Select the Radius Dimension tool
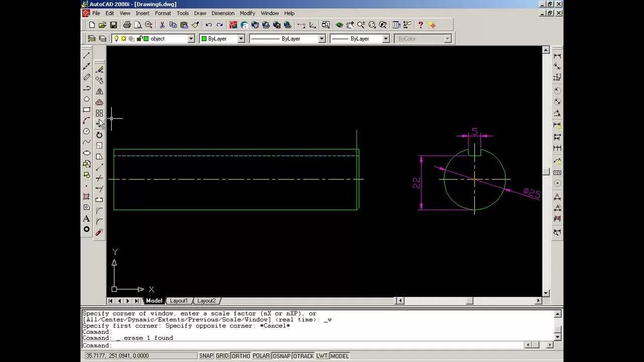Image resolution: width=644 pixels, height=362 pixels. tap(557, 90)
